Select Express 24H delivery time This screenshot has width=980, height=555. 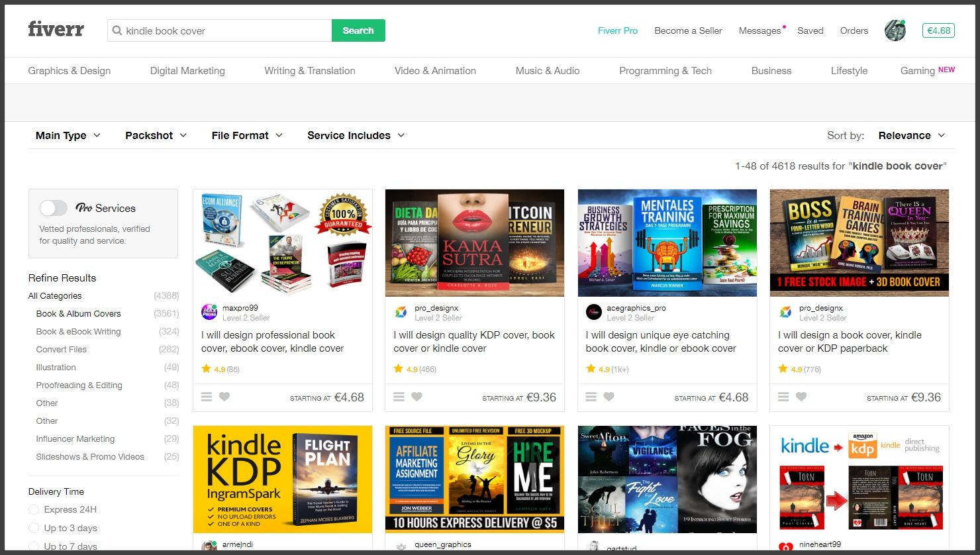34,509
